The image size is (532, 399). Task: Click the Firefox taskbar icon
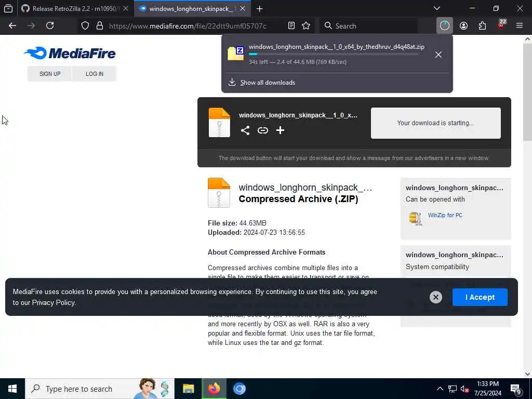[x=214, y=389]
